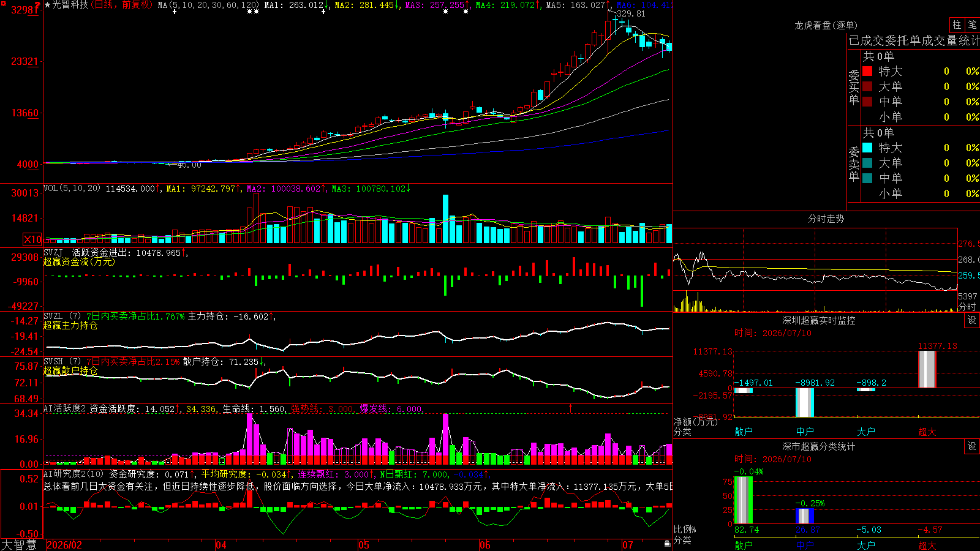
Task: Click the 委买单 vertical label
Action: [x=854, y=86]
